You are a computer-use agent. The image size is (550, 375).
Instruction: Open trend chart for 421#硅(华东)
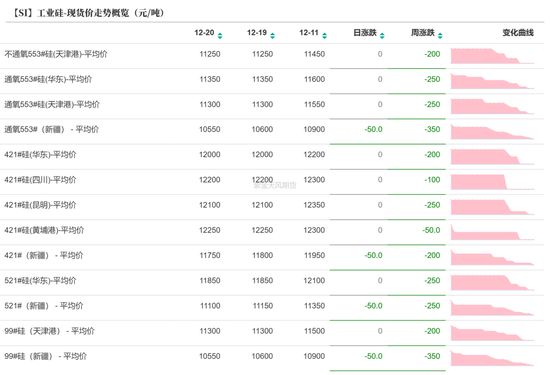(x=492, y=157)
